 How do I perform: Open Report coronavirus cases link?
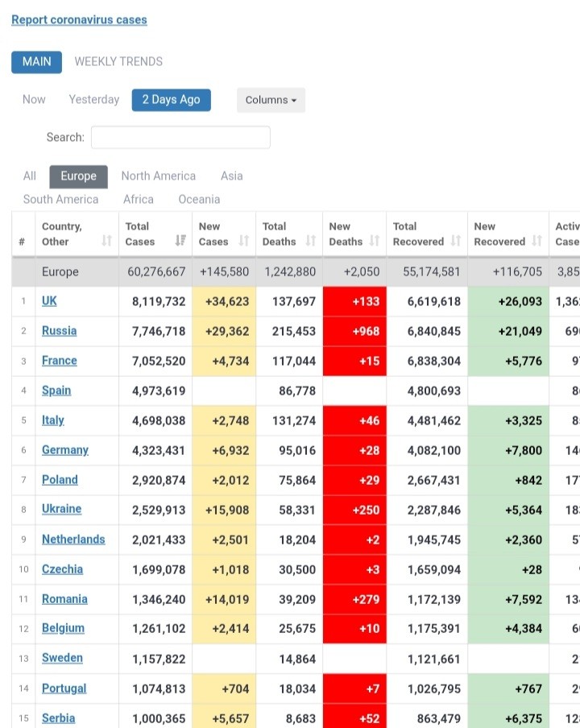[x=79, y=19]
